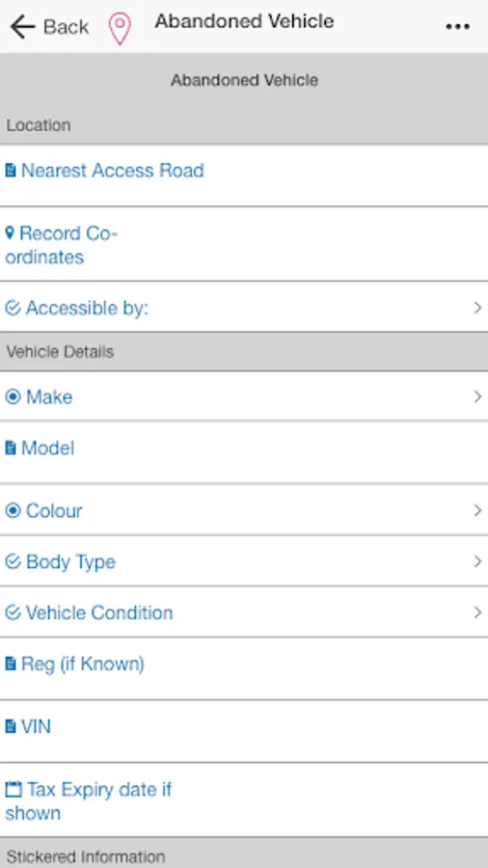Tap the Abandoned Vehicle title in top bar
This screenshot has width=488, height=868.
(244, 21)
